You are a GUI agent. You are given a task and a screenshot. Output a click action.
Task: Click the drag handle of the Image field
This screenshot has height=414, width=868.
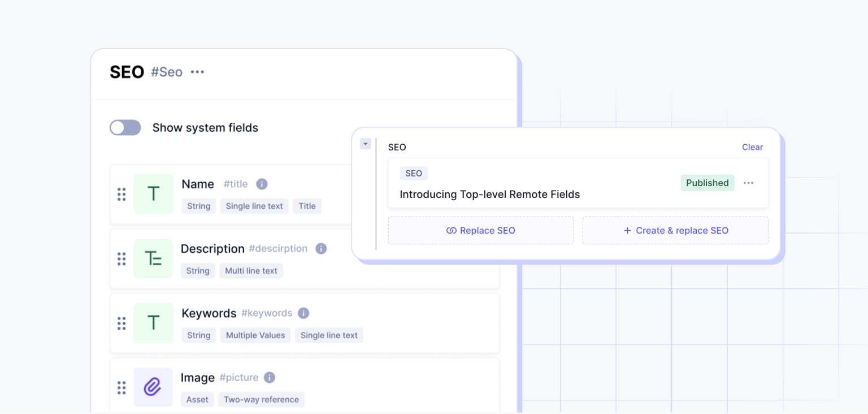[x=121, y=388]
